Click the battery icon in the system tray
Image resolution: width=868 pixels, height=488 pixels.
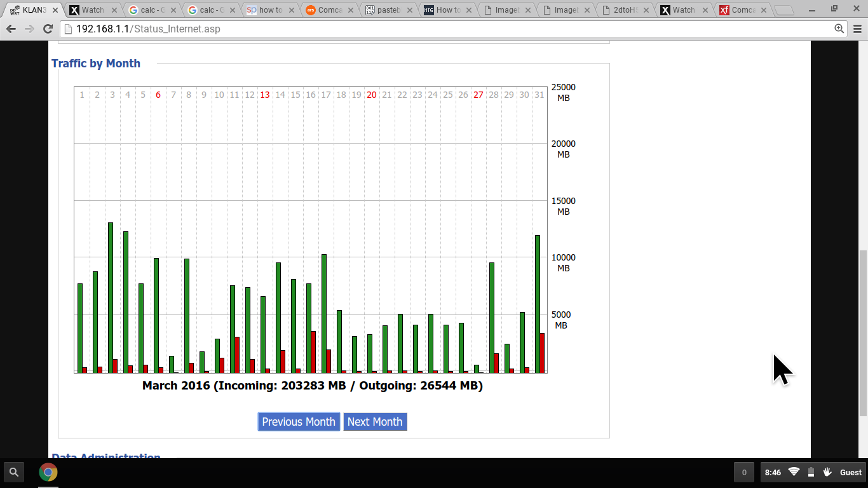(x=811, y=471)
